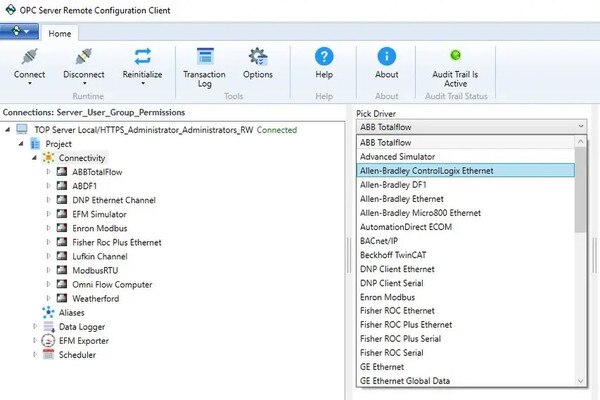Select DNP Client Ethernet driver
This screenshot has width=600, height=400.
click(x=465, y=269)
